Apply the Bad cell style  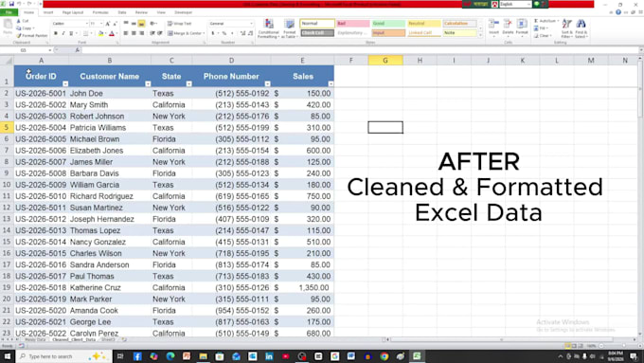click(352, 24)
